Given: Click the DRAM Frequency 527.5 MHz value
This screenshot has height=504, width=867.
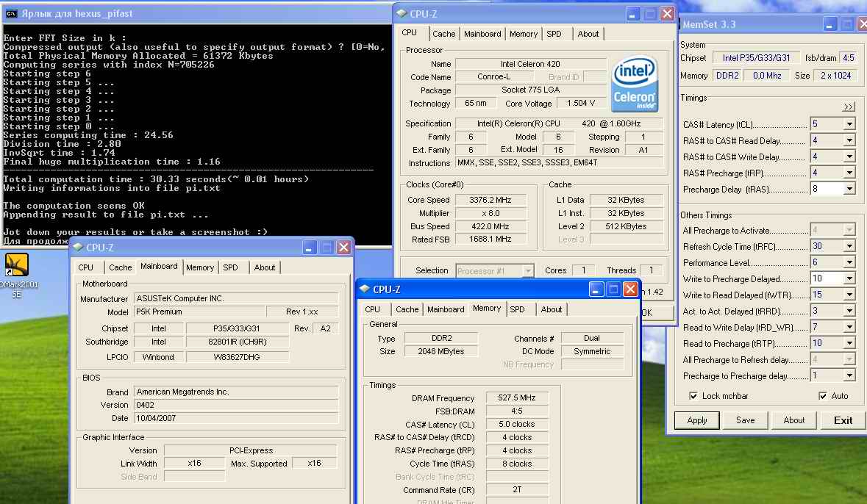Looking at the screenshot, I should 517,397.
